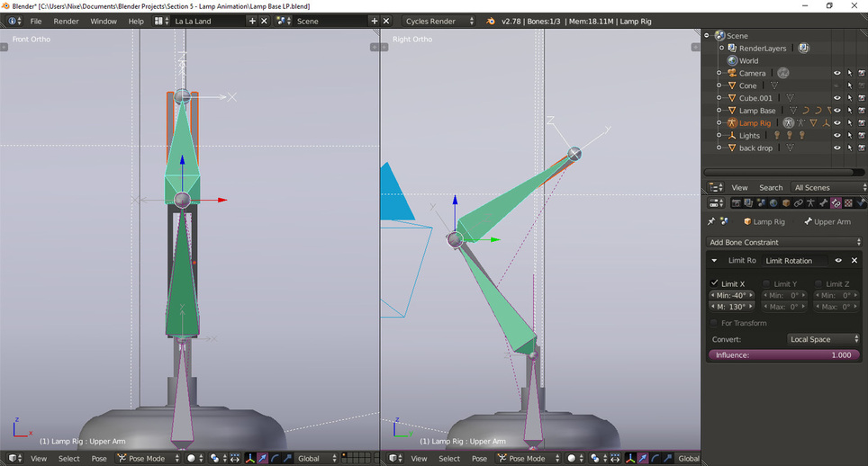This screenshot has height=466, width=868.
Task: Check the For Transform option
Action: tap(713, 323)
